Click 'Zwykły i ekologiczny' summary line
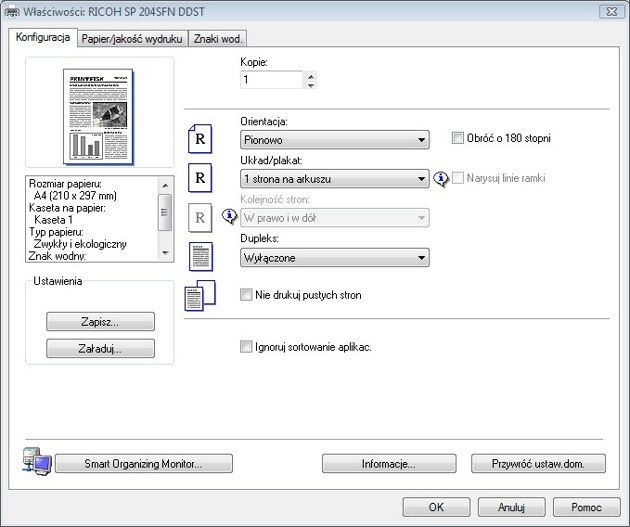The height and width of the screenshot is (527, 630). tap(80, 244)
